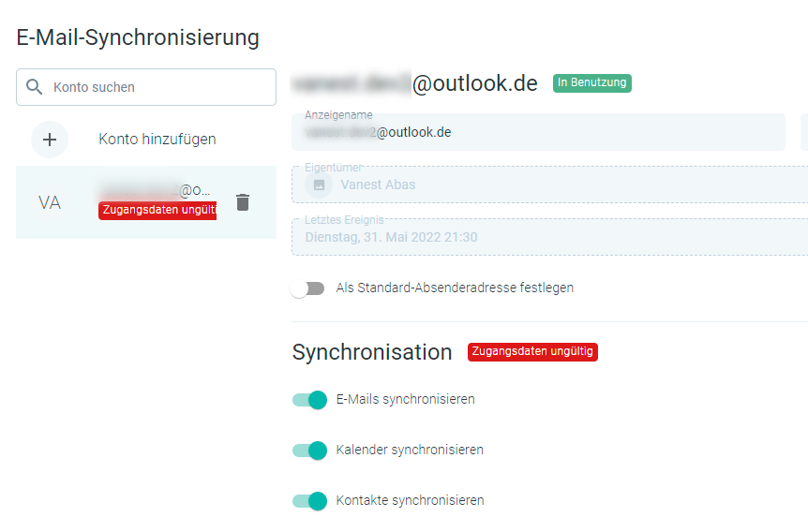The height and width of the screenshot is (532, 808).
Task: Select the outlook account list entry
Action: click(x=146, y=202)
